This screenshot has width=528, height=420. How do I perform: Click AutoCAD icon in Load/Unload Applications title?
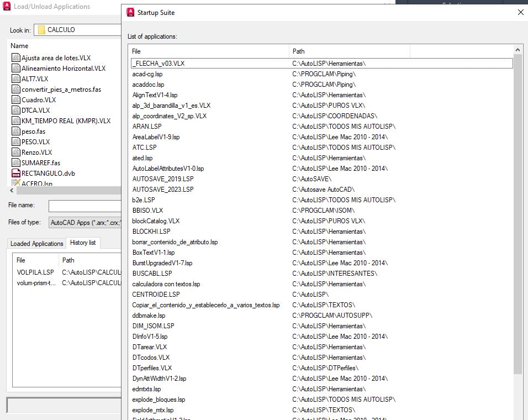[7, 6]
